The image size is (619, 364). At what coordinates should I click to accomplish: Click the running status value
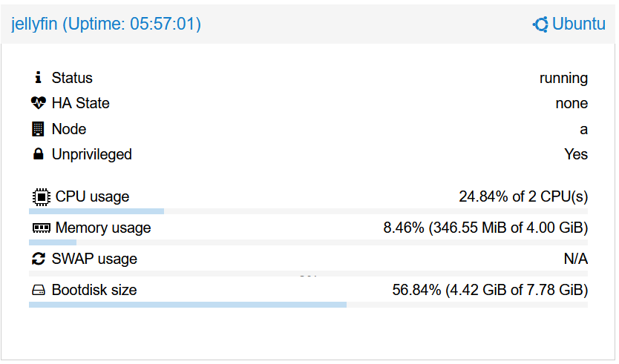point(563,78)
